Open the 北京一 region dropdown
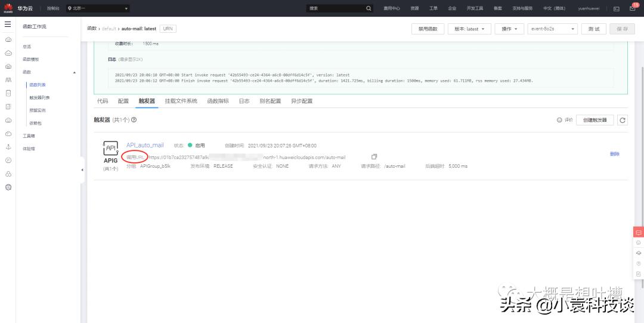644x323 pixels. coord(98,8)
